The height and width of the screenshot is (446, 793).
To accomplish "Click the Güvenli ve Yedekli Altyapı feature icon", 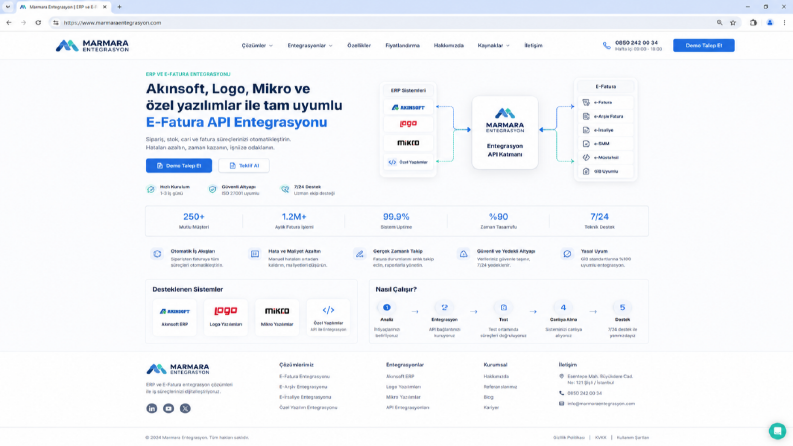I will (463, 254).
